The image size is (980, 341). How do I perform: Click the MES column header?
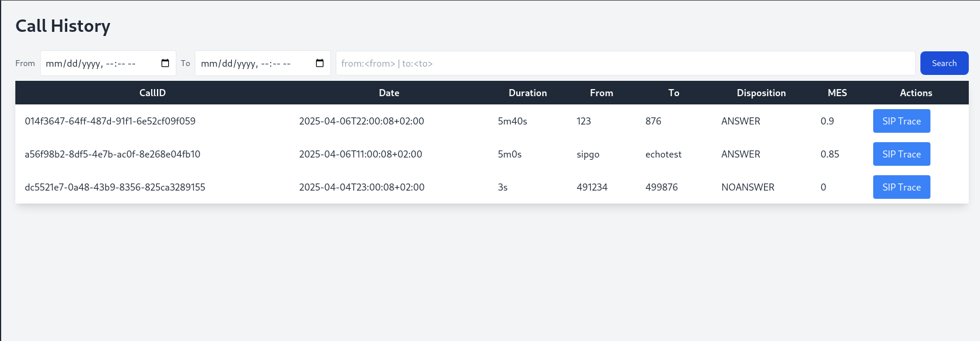(x=837, y=93)
